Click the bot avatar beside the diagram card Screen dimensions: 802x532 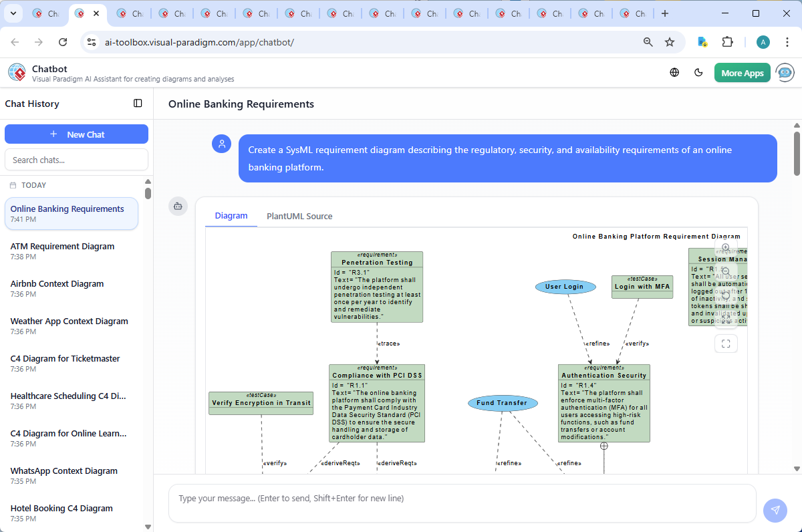click(178, 207)
